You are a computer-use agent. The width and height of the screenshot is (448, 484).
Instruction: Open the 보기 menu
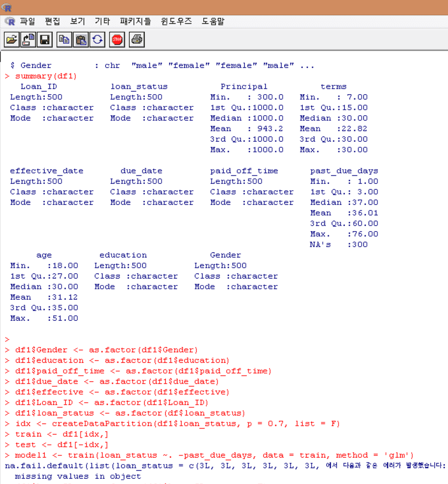(77, 21)
